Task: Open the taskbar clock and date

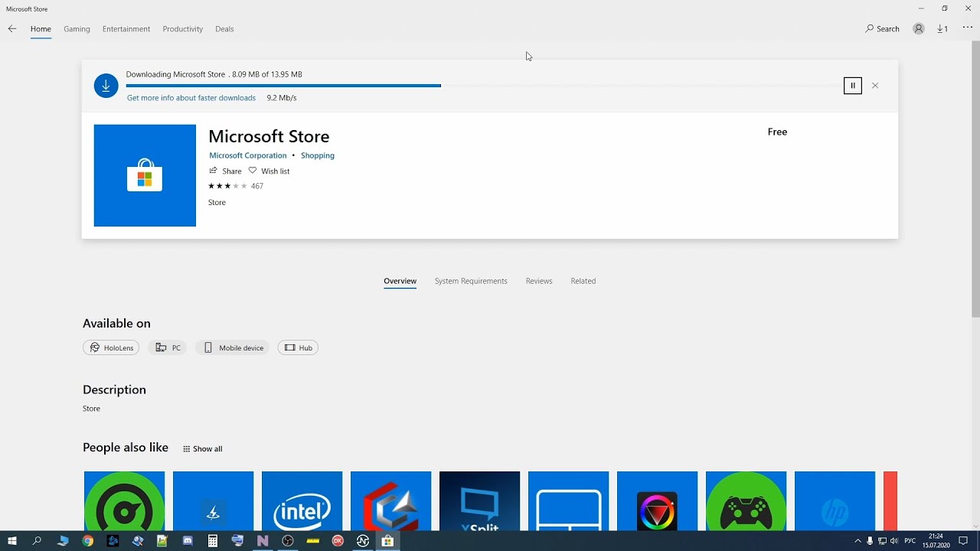Action: pyautogui.click(x=936, y=541)
